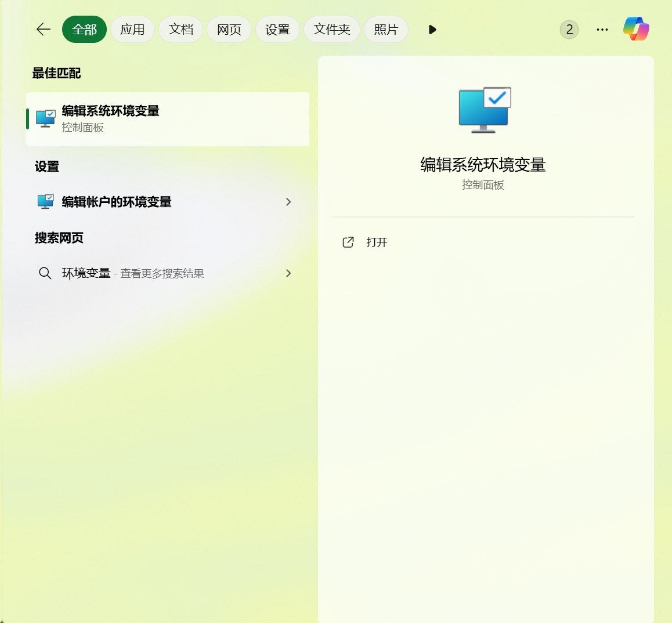The width and height of the screenshot is (672, 623).
Task: Open the ellipsis more-options menu
Action: [602, 29]
